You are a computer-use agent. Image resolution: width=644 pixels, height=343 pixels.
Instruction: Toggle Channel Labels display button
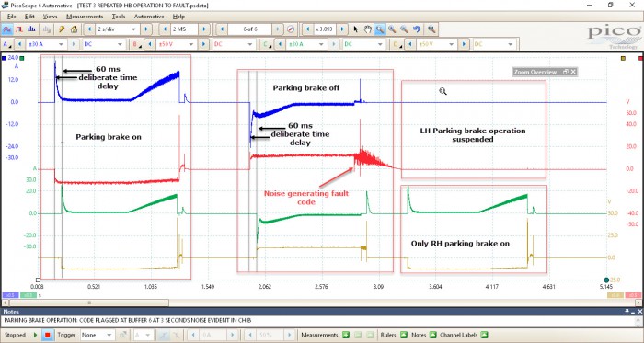click(484, 335)
